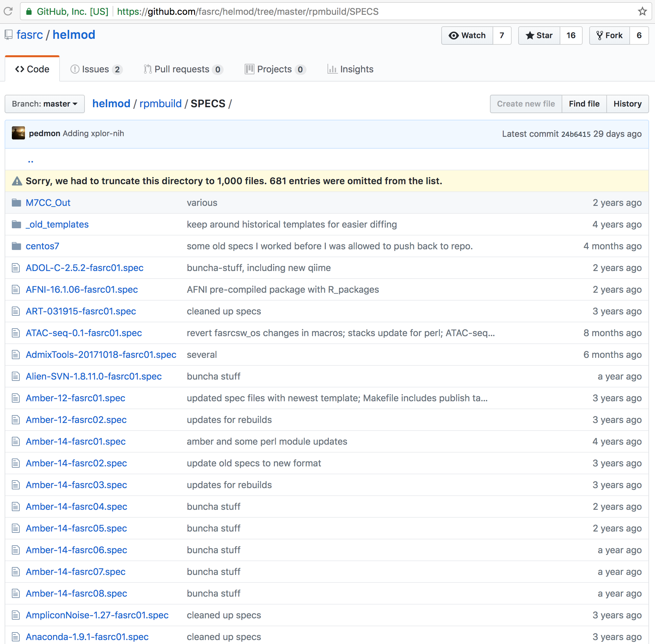Click file icon beside ADOL-C-2.5.2-fasrc01.spec
Screen dimensions: 655x644
coord(16,268)
